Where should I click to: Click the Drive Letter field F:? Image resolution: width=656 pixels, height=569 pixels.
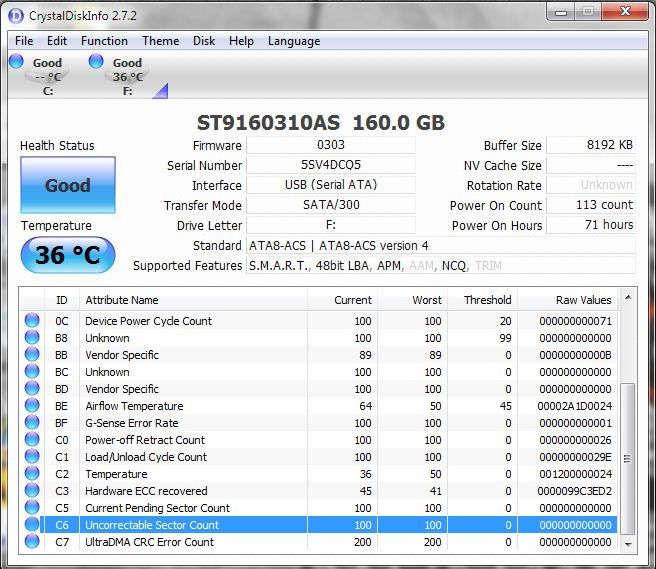click(x=331, y=225)
